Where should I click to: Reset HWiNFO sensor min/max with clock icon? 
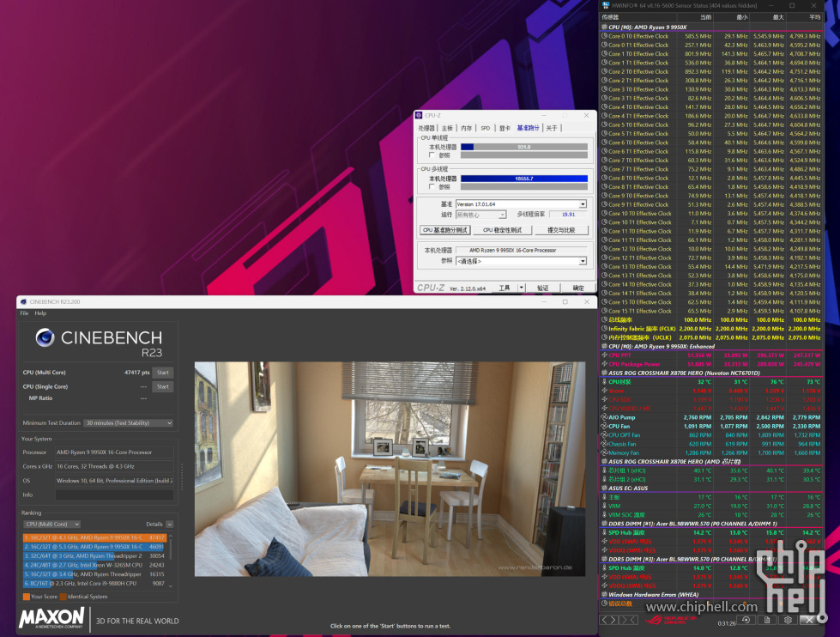tap(745, 620)
